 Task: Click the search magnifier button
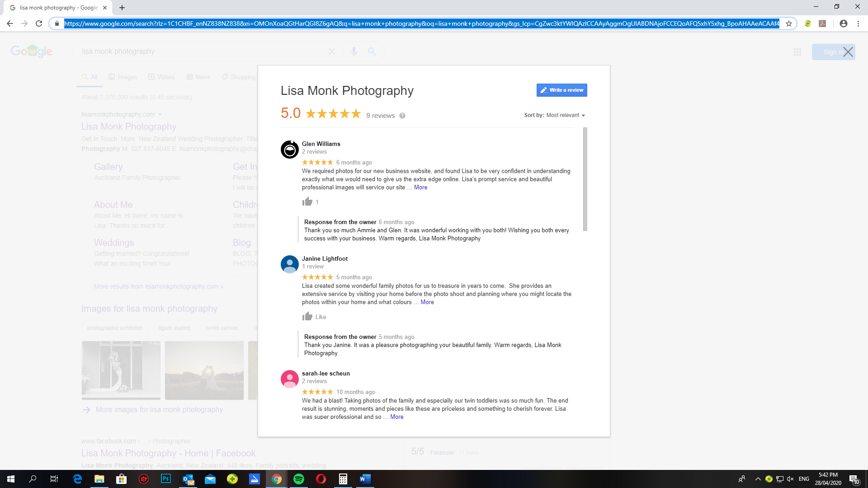tap(372, 52)
